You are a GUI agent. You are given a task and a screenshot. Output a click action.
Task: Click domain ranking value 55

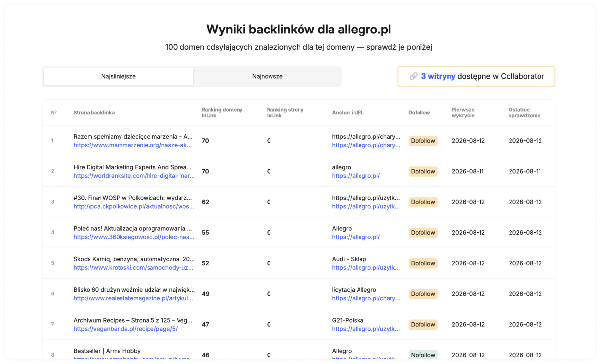coord(205,232)
